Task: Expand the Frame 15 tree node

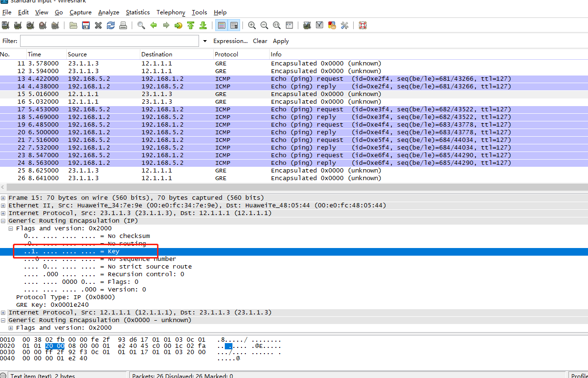Action: 4,198
